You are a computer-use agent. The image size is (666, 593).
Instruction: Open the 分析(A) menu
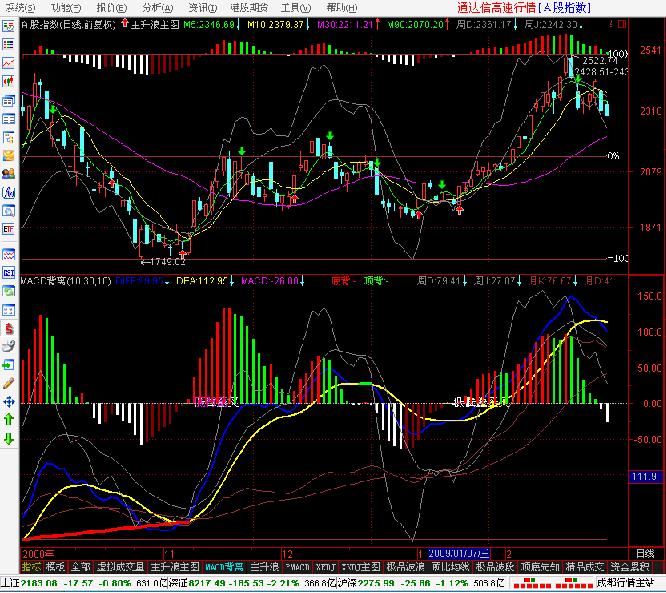pos(158,8)
